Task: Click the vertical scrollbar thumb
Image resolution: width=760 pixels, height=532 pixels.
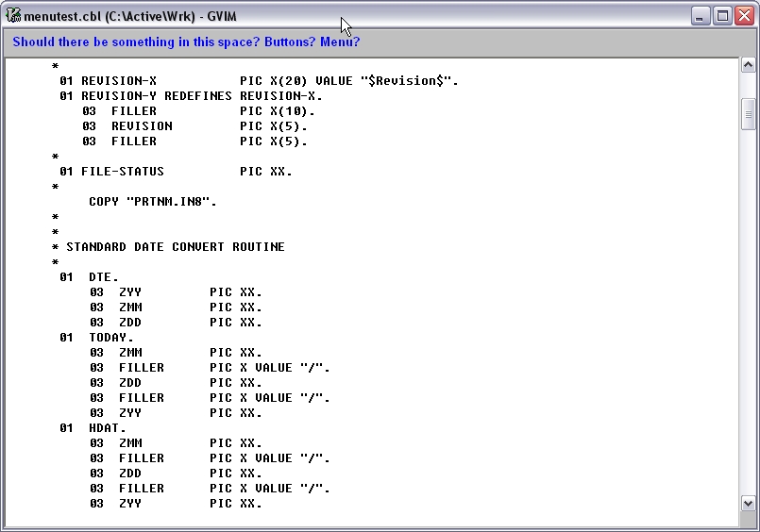Action: tap(749, 113)
